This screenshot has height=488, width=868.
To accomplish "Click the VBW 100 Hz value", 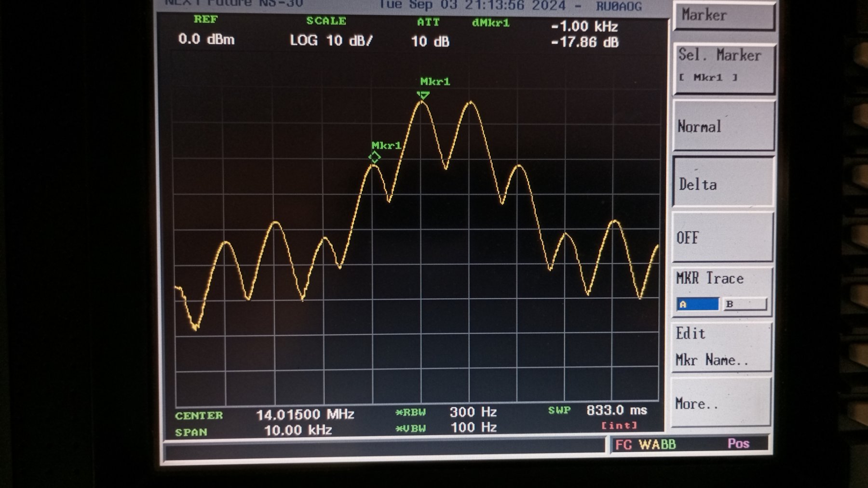I will pyautogui.click(x=474, y=428).
